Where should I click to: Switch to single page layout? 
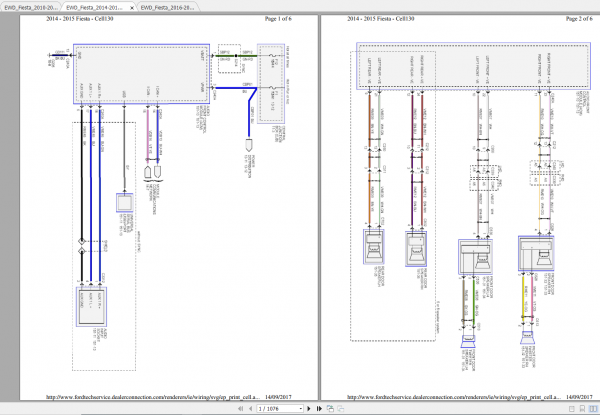pos(571,409)
